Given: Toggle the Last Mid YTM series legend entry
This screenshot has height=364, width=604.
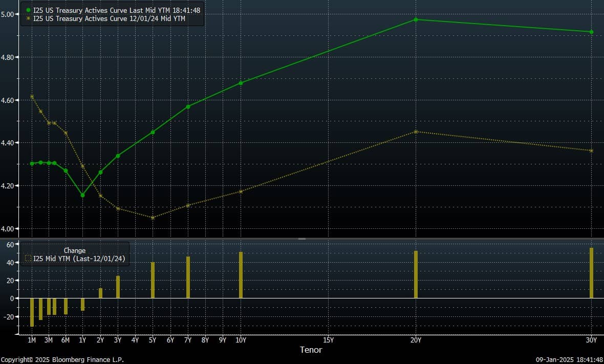Looking at the screenshot, I should 116,10.
